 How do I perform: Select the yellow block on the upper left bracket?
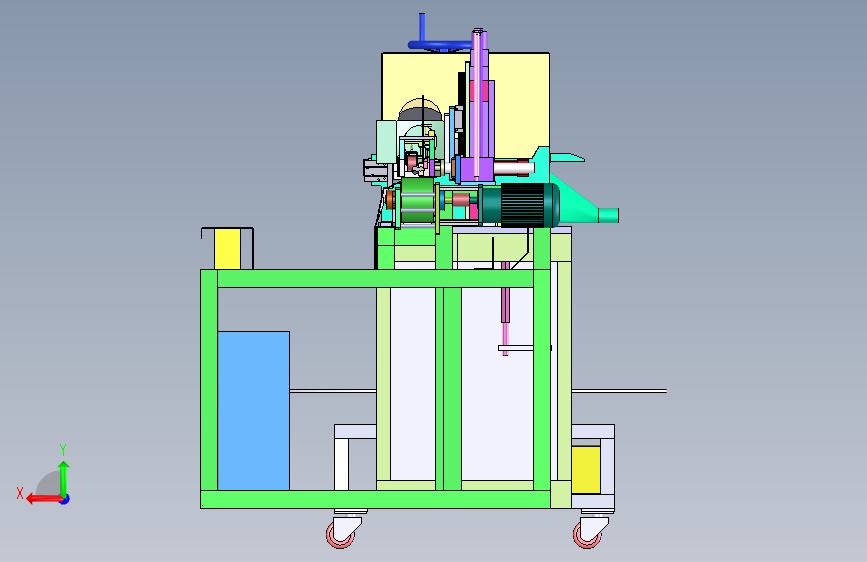(227, 249)
